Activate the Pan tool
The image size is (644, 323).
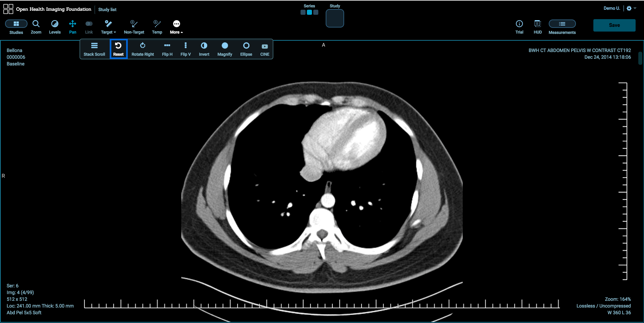point(72,27)
